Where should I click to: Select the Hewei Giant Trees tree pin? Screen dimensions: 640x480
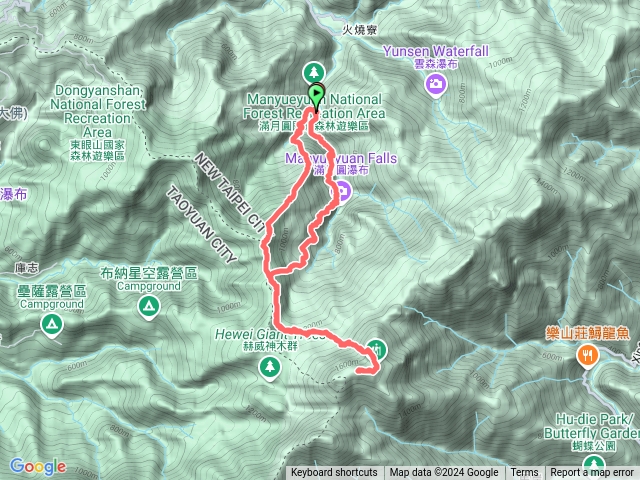coord(270,367)
